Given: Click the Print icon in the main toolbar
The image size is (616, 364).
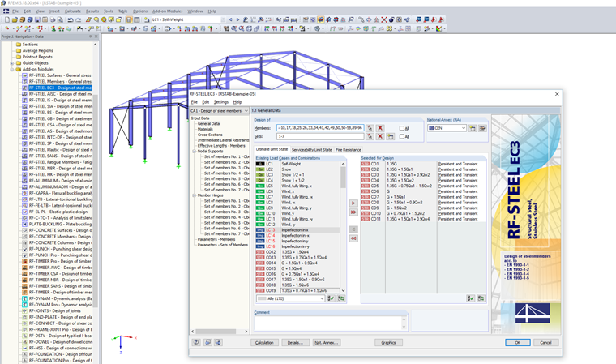Looking at the screenshot, I should click(x=53, y=19).
